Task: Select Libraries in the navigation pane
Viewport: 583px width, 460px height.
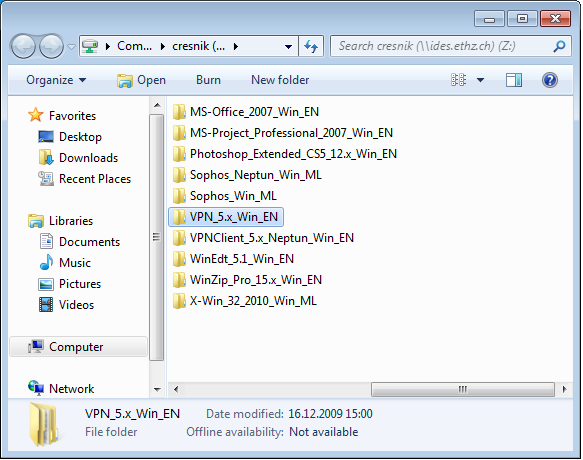Action: (71, 221)
